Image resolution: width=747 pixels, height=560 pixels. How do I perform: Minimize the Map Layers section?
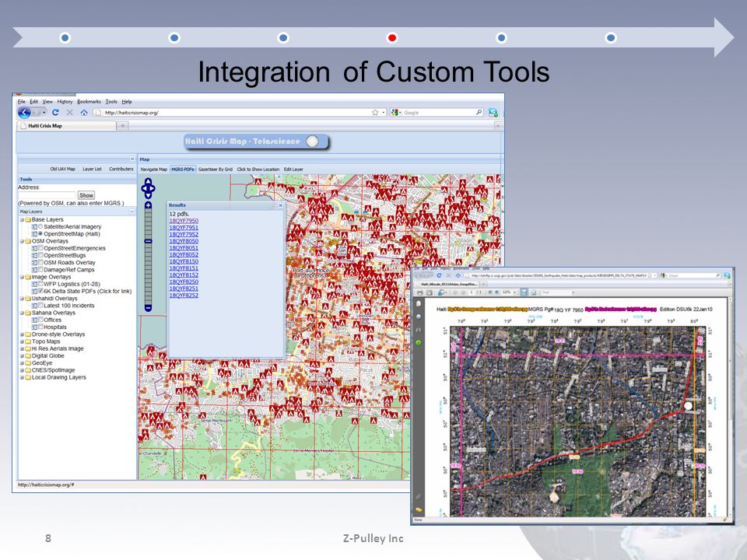132,211
